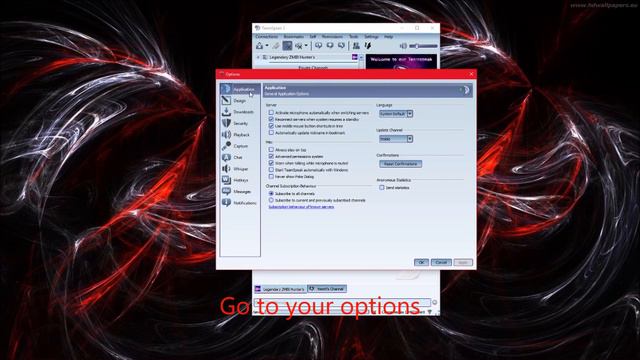
Task: Enable activate microphone automatically when switching servers
Action: [271, 112]
